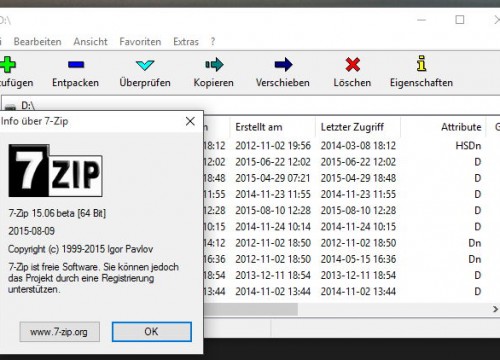This screenshot has height=360, width=500.
Task: Click the Eigenschaften info icon
Action: click(421, 63)
